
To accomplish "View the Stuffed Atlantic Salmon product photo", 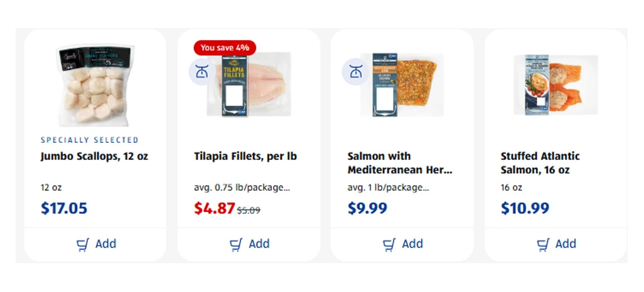I will pyautogui.click(x=555, y=85).
